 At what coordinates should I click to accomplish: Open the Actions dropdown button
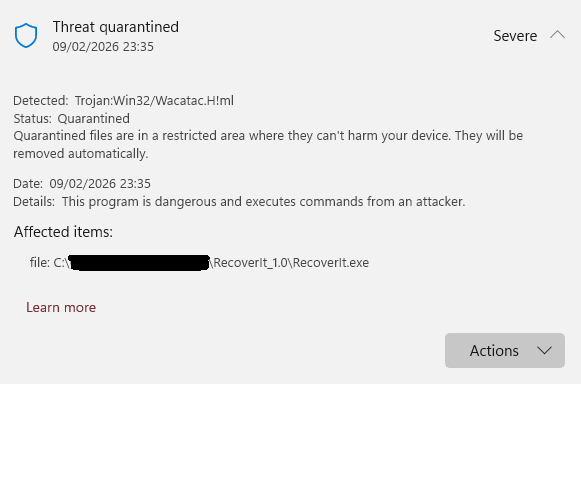505,350
